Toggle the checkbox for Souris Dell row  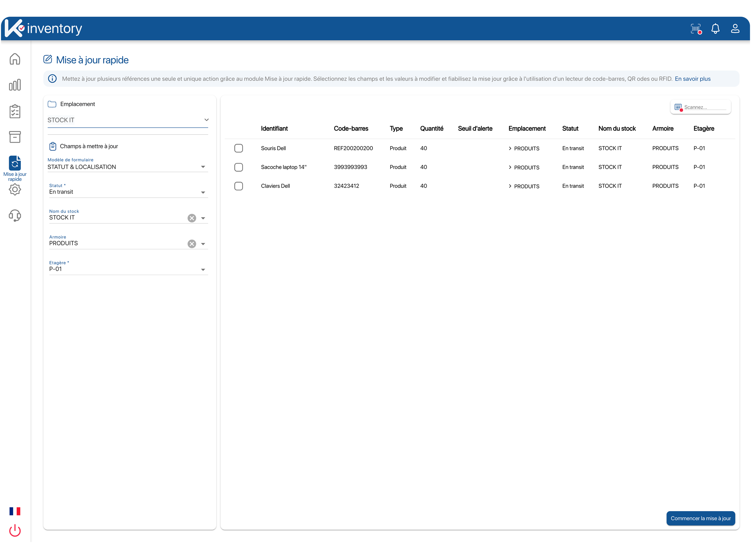pyautogui.click(x=238, y=148)
